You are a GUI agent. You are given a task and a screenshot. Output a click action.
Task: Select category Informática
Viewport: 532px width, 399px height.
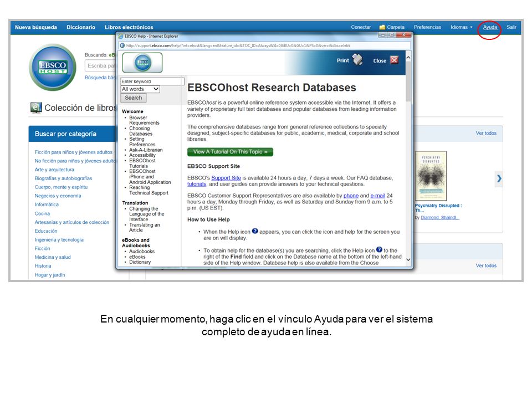tap(47, 204)
